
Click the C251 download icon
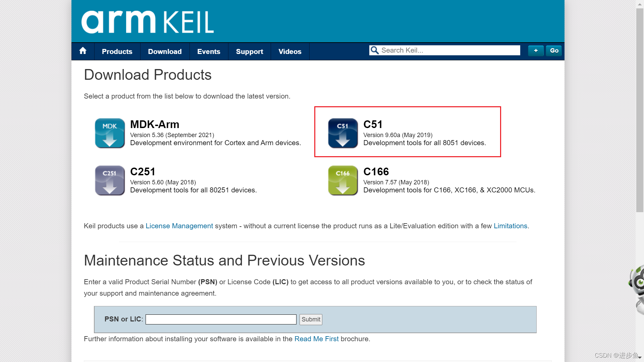pyautogui.click(x=109, y=180)
